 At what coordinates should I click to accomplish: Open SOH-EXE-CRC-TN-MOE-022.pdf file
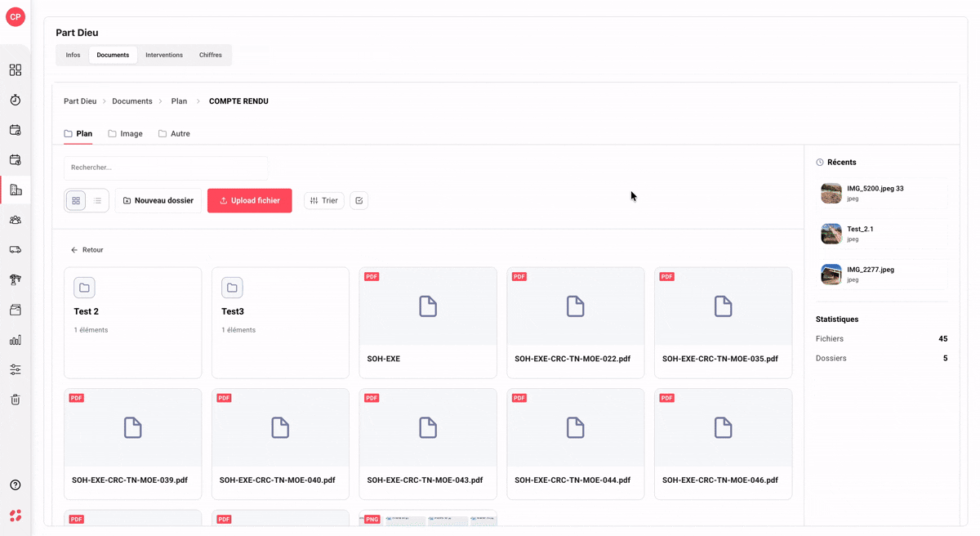tap(576, 323)
